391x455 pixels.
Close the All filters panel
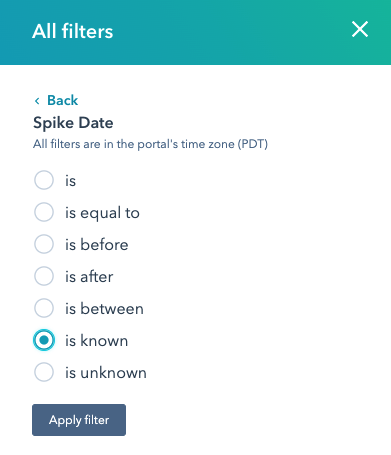tap(360, 29)
